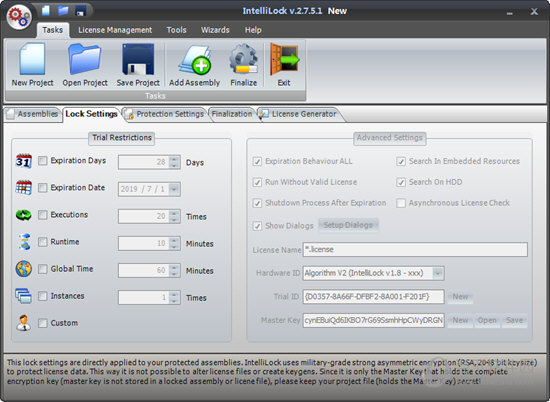
Task: Click the Setup Dialogs button
Action: 348,225
